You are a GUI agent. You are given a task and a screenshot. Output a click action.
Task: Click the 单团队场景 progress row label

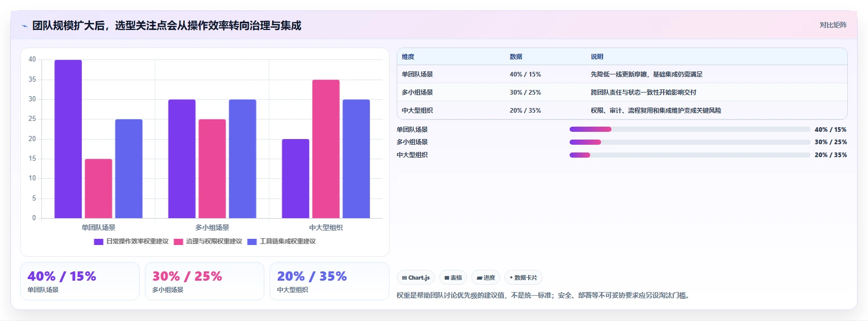412,130
